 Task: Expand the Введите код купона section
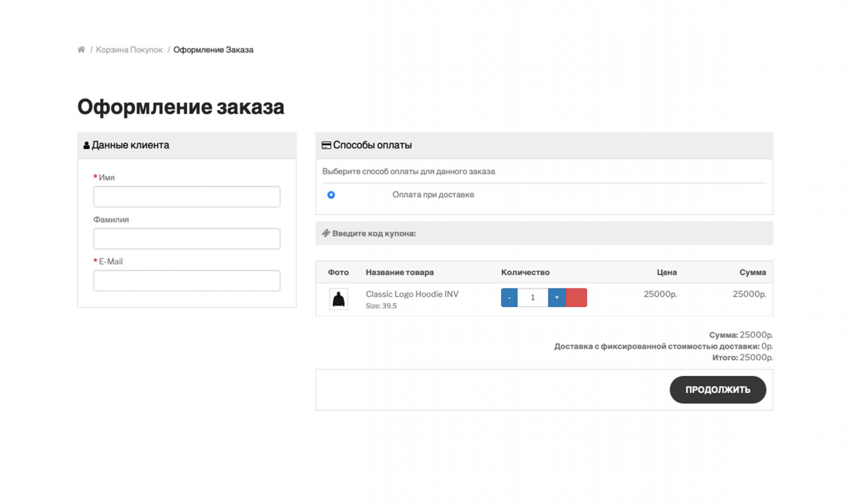(x=544, y=233)
